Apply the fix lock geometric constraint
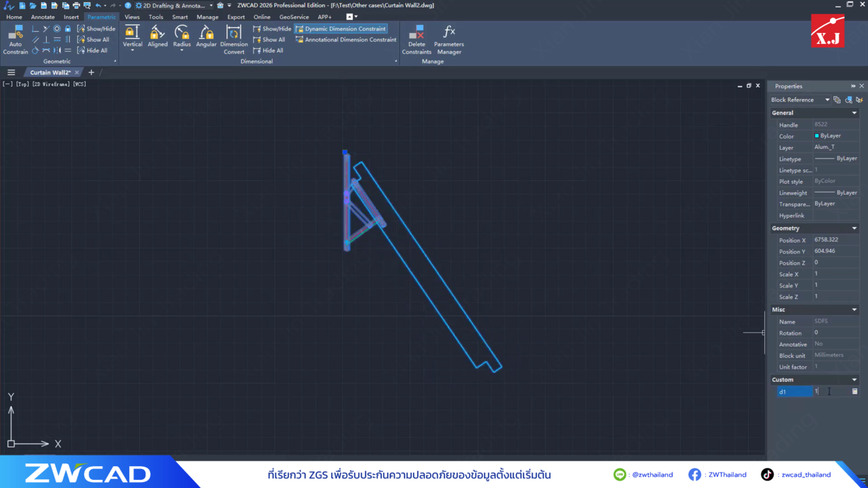 coord(68,28)
